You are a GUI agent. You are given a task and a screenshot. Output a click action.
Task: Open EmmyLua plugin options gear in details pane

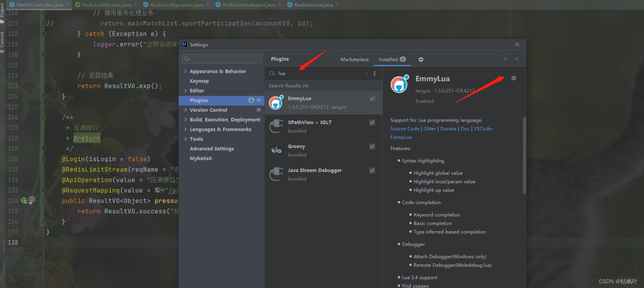(514, 78)
